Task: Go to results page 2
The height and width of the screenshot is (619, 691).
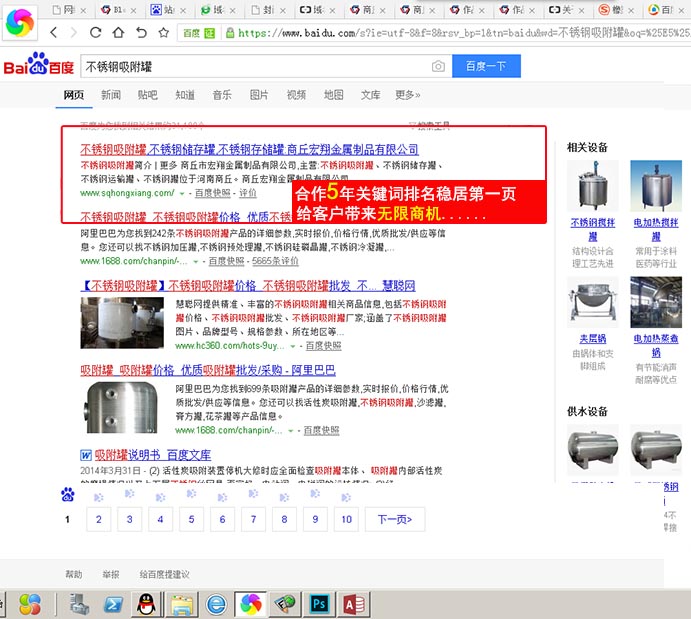Action: (99, 519)
